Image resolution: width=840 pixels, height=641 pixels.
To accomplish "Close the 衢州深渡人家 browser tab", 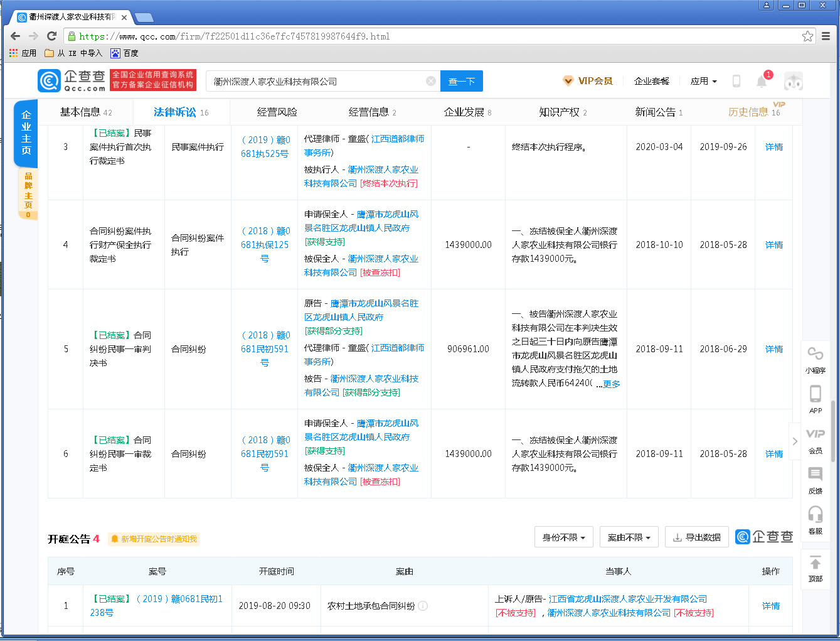I will [124, 18].
